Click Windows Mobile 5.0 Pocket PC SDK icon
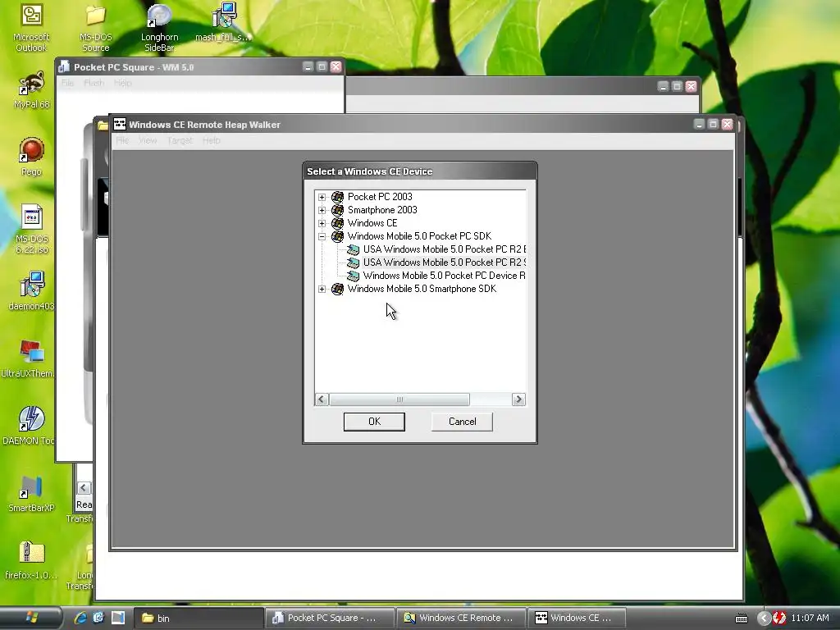840x630 pixels. point(337,236)
